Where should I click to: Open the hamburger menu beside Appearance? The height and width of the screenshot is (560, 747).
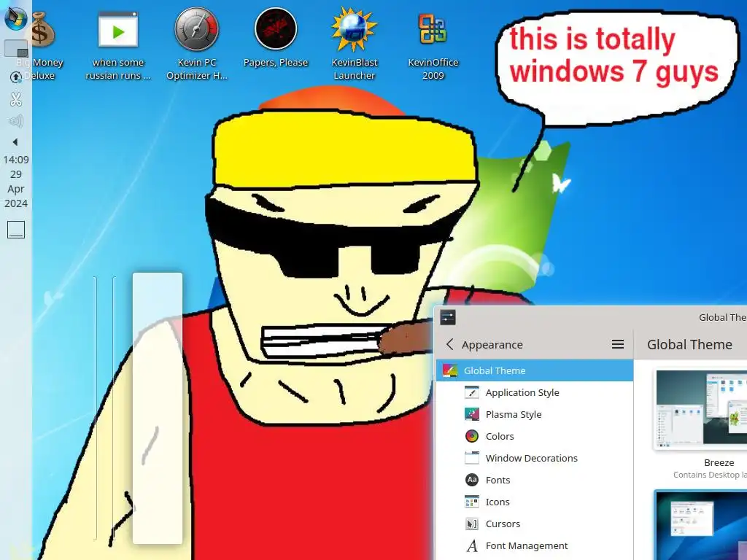pyautogui.click(x=617, y=344)
